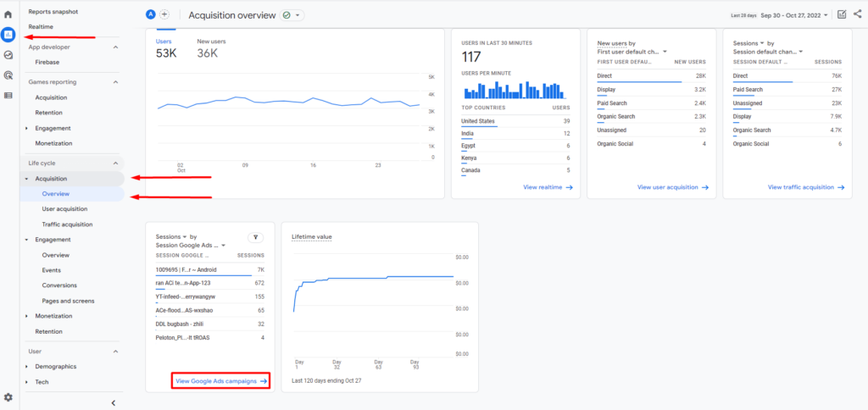Select Retention under Games reporting

point(48,113)
